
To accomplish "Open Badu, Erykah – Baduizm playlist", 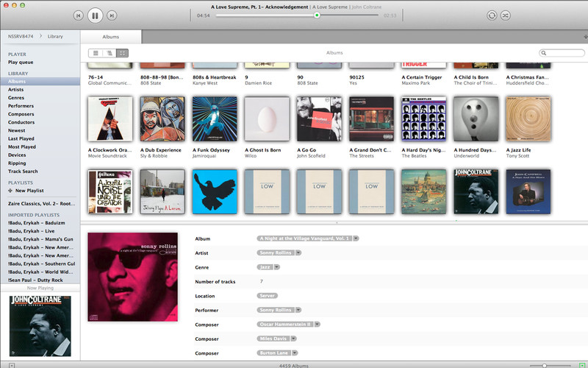I will (x=36, y=223).
